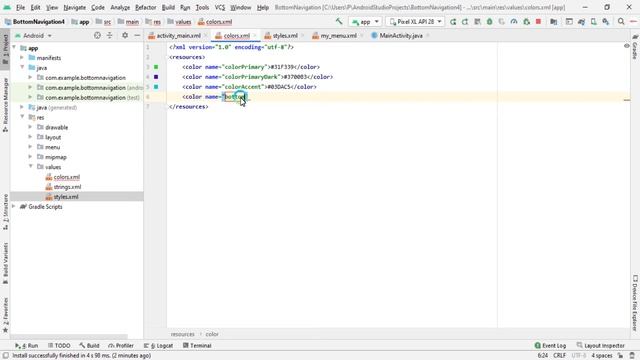Open the VCS menu

click(220, 7)
